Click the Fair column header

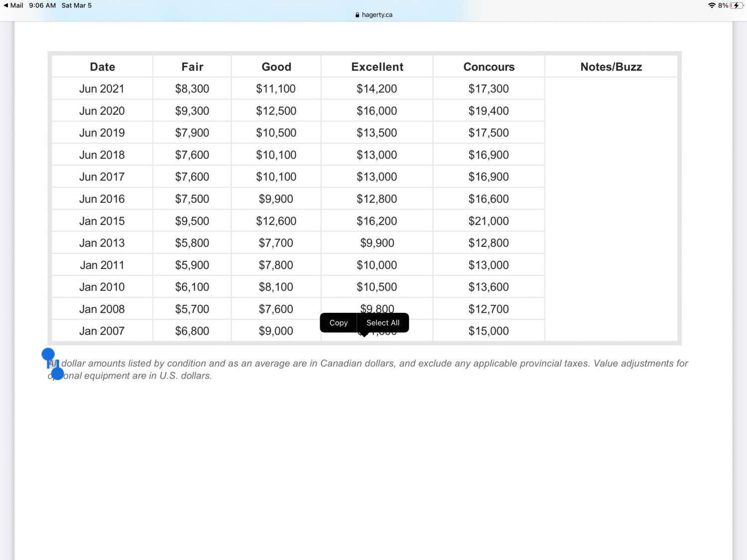[192, 67]
